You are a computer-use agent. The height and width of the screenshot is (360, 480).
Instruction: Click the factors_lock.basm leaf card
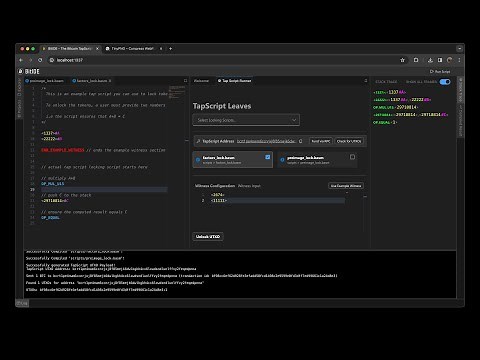[x=233, y=160]
